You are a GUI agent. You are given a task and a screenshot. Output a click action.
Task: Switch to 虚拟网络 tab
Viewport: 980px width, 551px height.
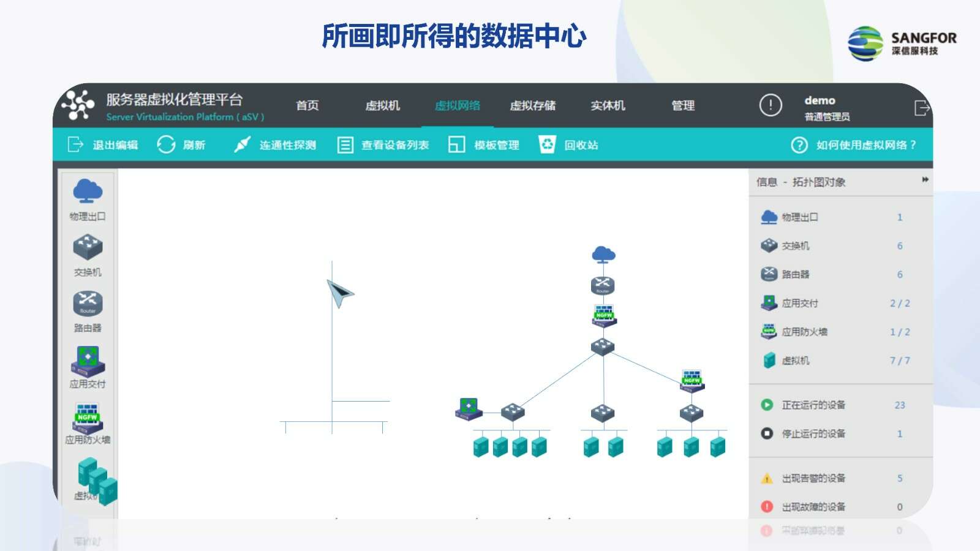458,105
